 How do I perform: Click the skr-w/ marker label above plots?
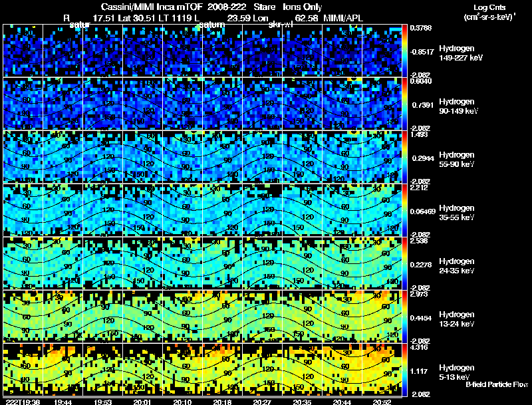(281, 25)
